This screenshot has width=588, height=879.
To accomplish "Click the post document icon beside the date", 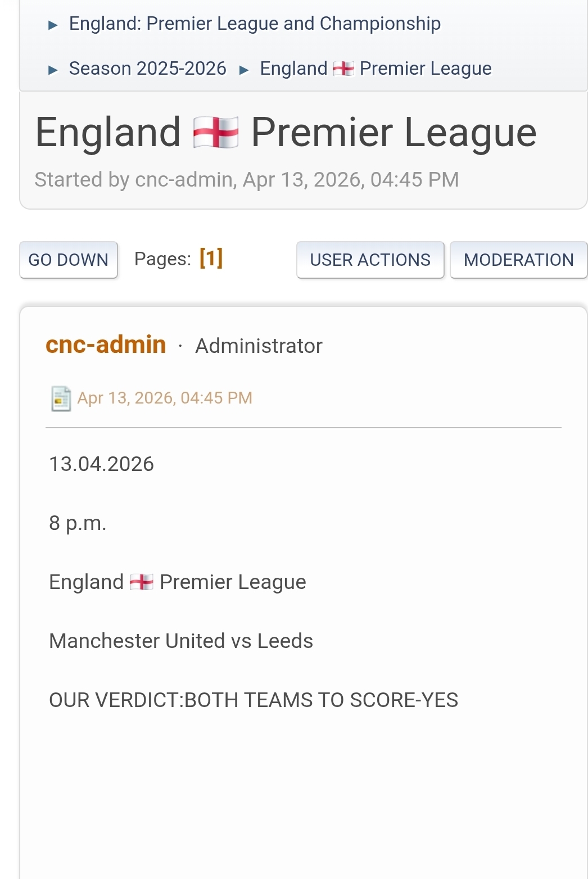I will pos(61,398).
